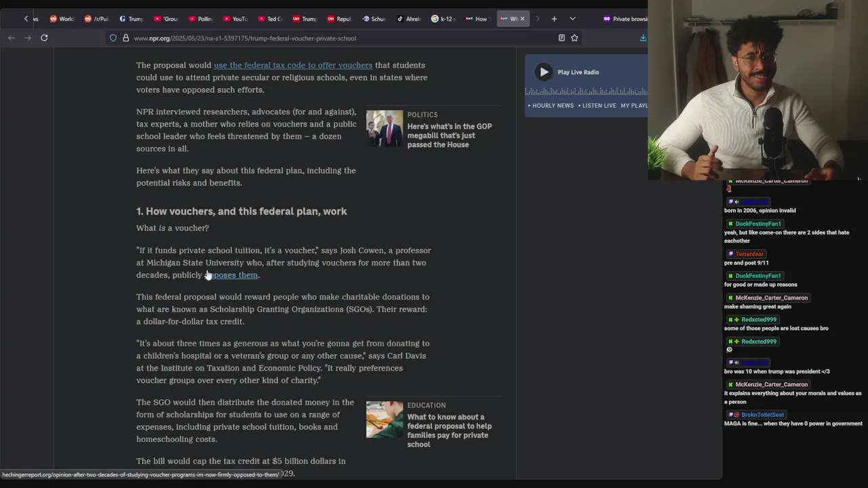
Task: Select HOURLY NEWS in radio player
Action: (551, 106)
